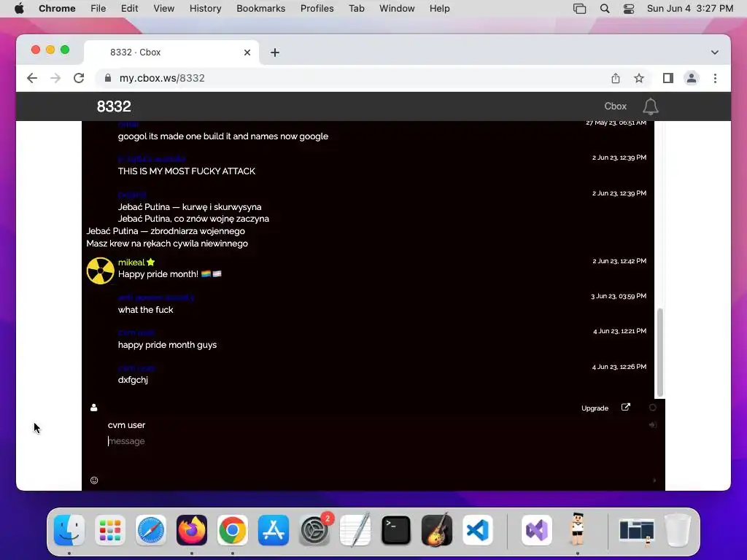Open the Apple menu
747x560 pixels.
[x=19, y=9]
